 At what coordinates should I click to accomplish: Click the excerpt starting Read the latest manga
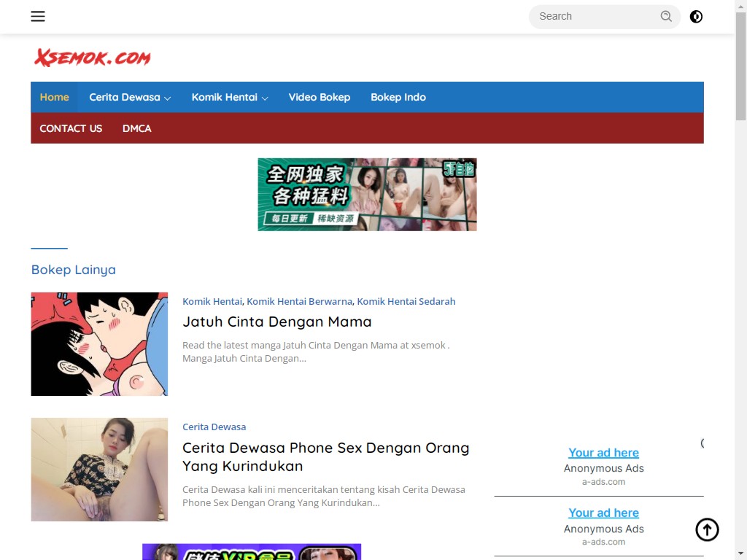click(316, 352)
